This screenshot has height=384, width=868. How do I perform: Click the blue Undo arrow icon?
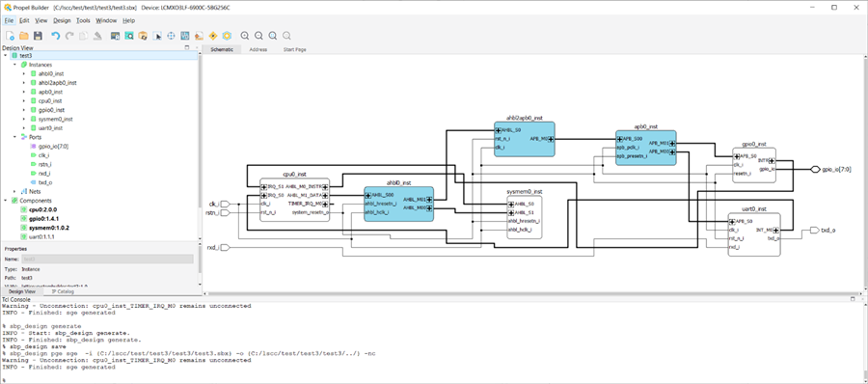(x=55, y=36)
